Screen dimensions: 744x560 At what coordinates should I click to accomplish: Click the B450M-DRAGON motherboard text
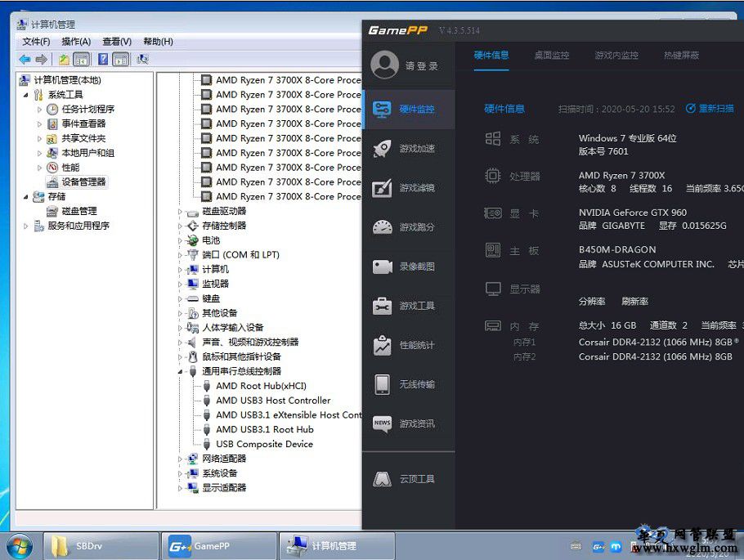click(617, 249)
